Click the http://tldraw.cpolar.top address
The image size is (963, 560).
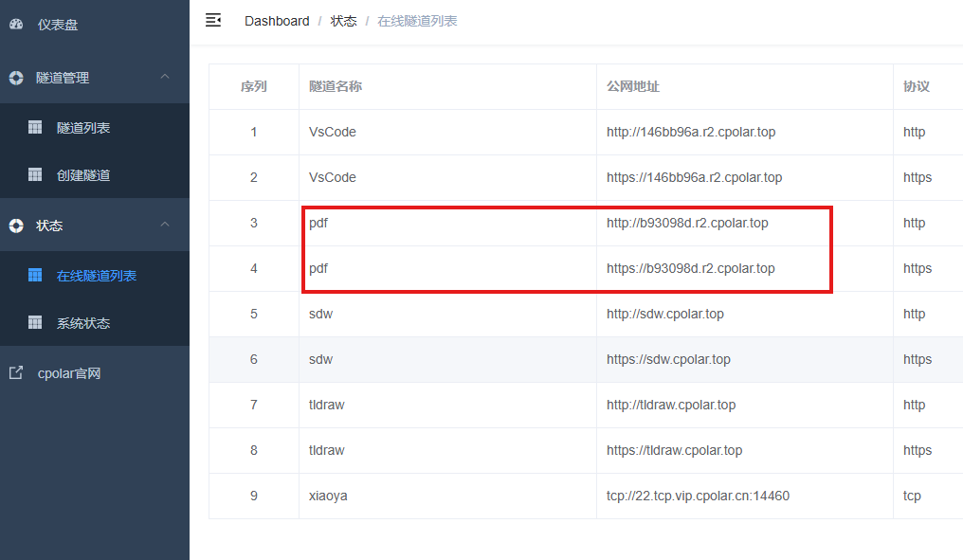click(671, 405)
